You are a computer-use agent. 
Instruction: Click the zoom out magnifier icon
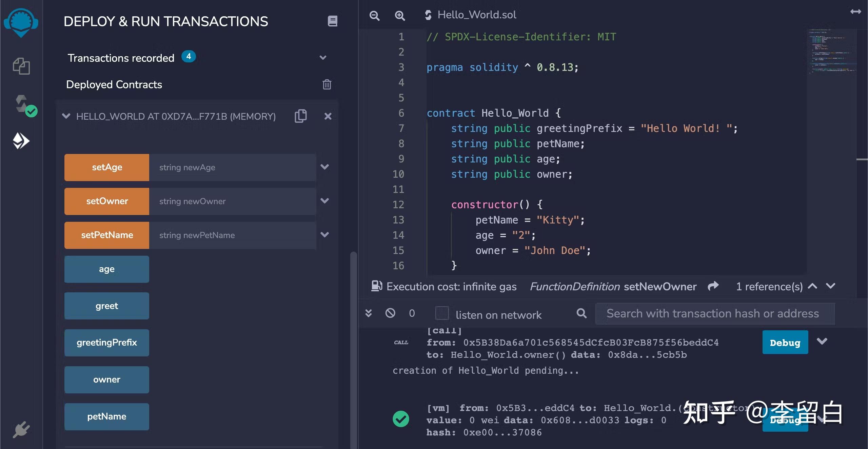pos(374,16)
